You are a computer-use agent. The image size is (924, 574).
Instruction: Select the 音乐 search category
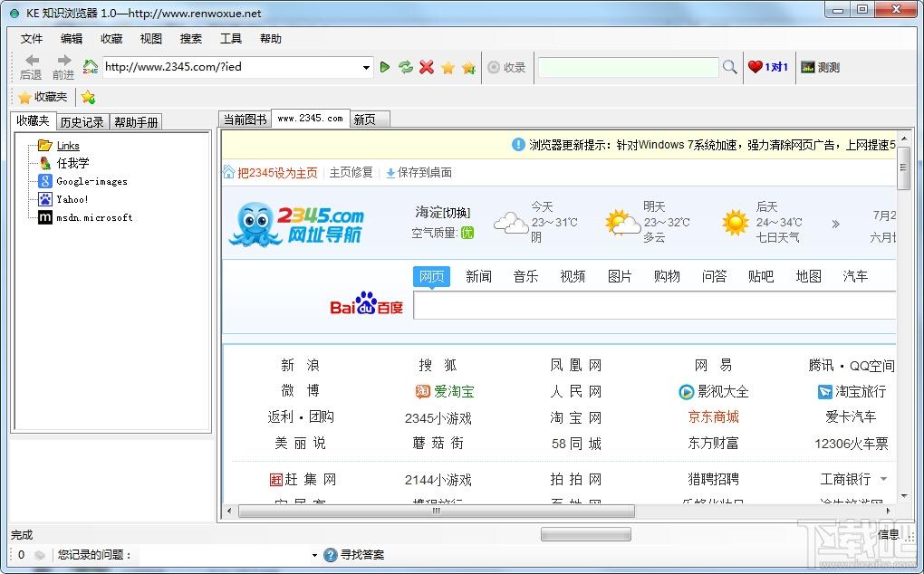pos(525,276)
